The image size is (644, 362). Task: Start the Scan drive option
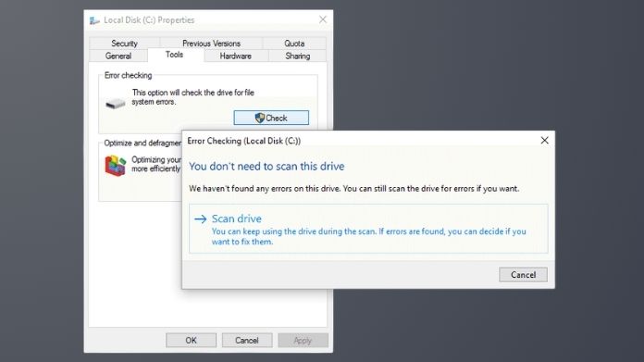pos(368,229)
